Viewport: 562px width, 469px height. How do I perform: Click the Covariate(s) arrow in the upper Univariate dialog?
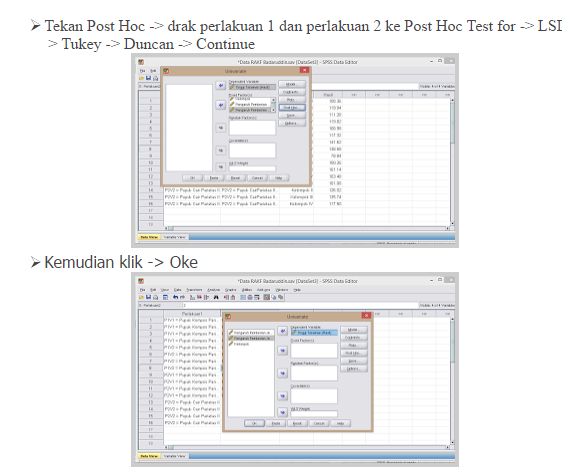(221, 150)
